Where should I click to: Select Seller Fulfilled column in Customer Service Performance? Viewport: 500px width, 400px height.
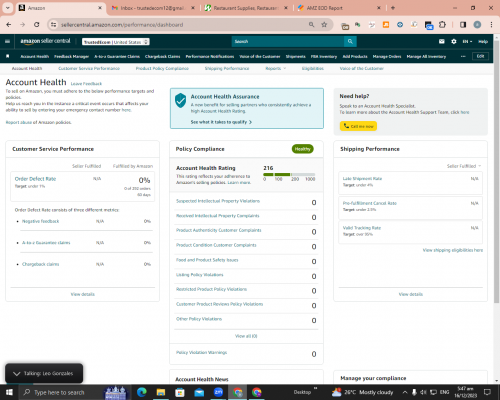86,166
